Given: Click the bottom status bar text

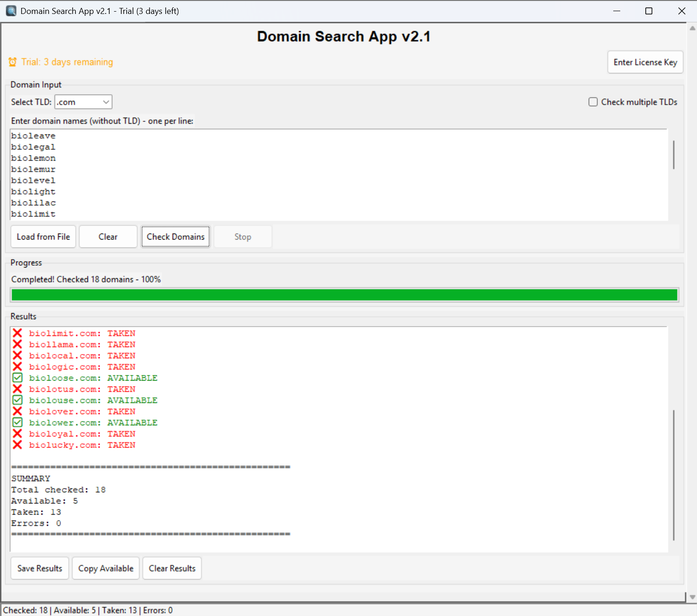Looking at the screenshot, I should (88, 610).
